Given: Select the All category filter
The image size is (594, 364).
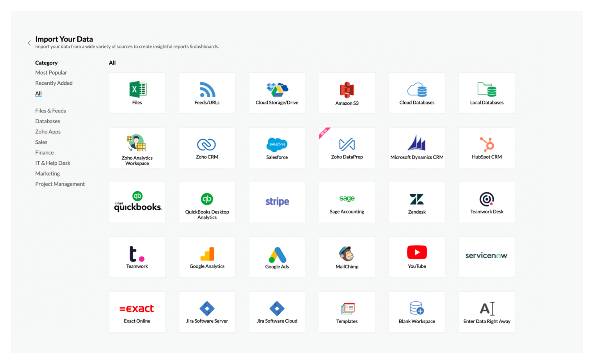Looking at the screenshot, I should point(38,94).
